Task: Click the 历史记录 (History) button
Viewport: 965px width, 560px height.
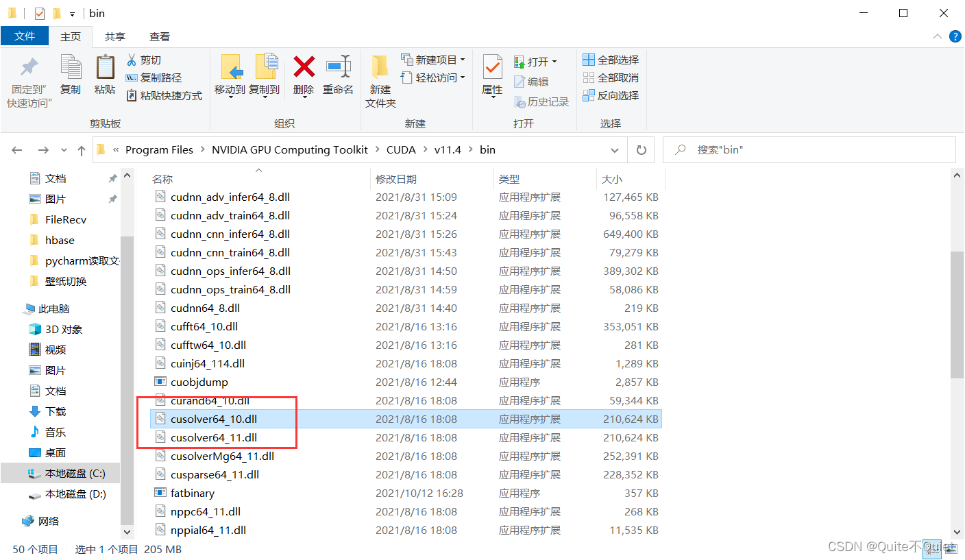Action: [541, 101]
